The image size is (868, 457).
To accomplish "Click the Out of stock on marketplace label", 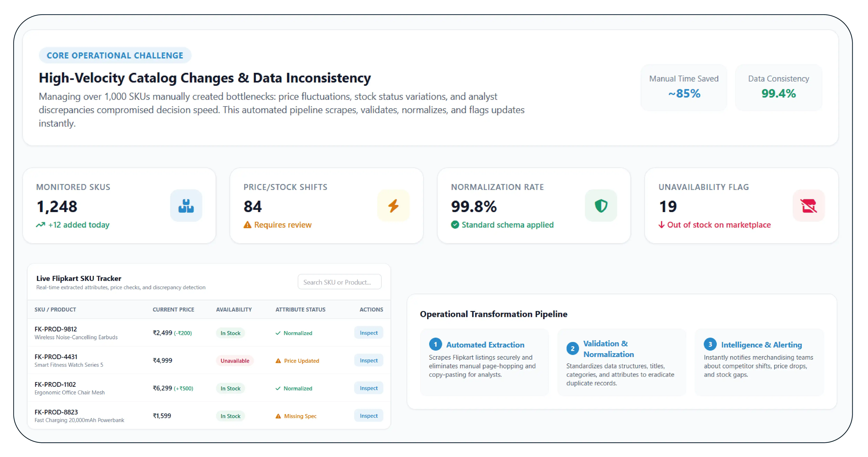I will 719,225.
